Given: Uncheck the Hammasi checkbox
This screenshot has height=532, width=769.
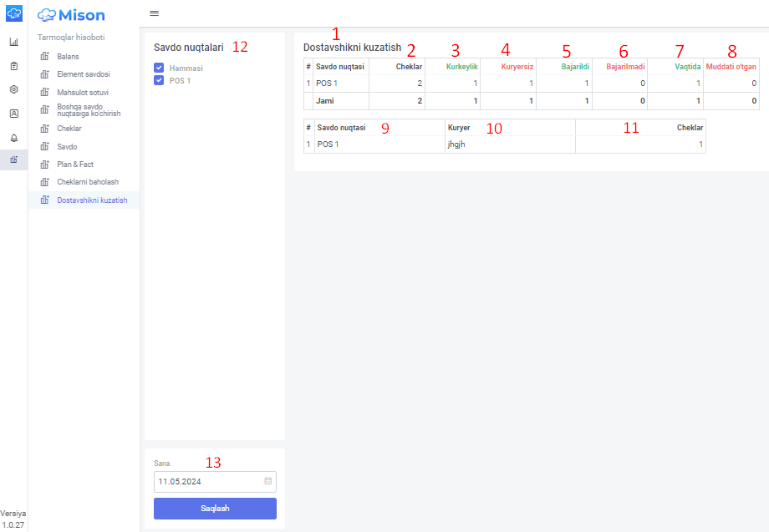Looking at the screenshot, I should coord(159,68).
